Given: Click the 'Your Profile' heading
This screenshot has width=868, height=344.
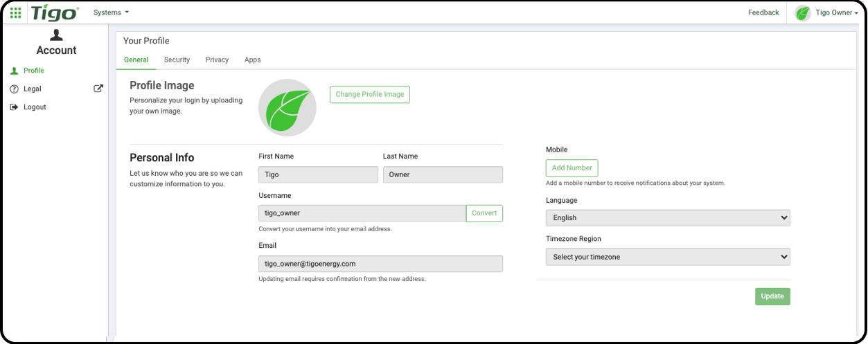Looking at the screenshot, I should [x=146, y=41].
